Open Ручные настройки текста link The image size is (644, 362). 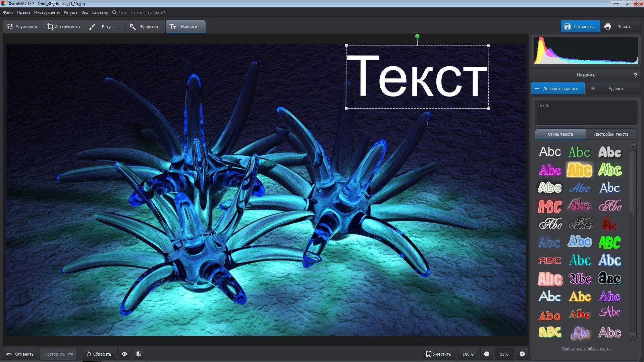[586, 349]
